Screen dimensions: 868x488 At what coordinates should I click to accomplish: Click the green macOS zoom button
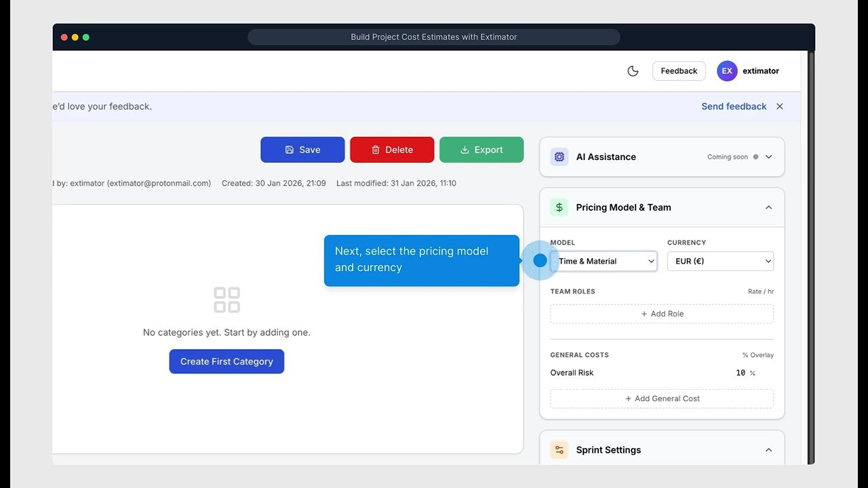pos(86,37)
